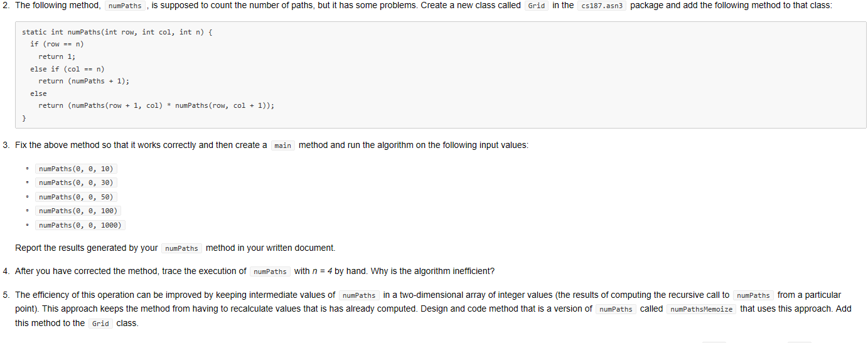This screenshot has height=343, width=868.
Task: Click "numPaths" label in "Report the results" sentence
Action: coord(181,248)
